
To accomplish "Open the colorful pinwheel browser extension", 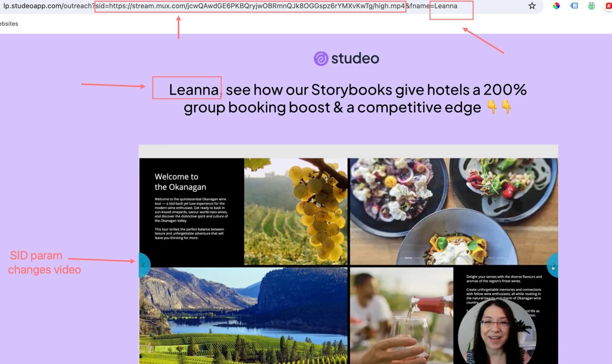I will [556, 6].
